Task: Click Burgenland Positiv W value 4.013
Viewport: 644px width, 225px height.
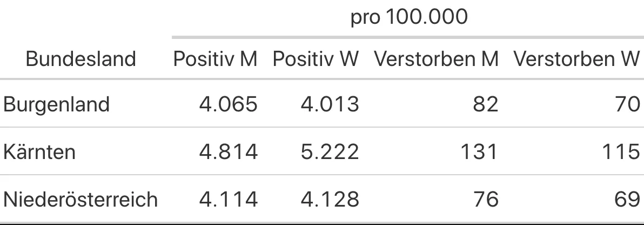Action: click(x=330, y=104)
